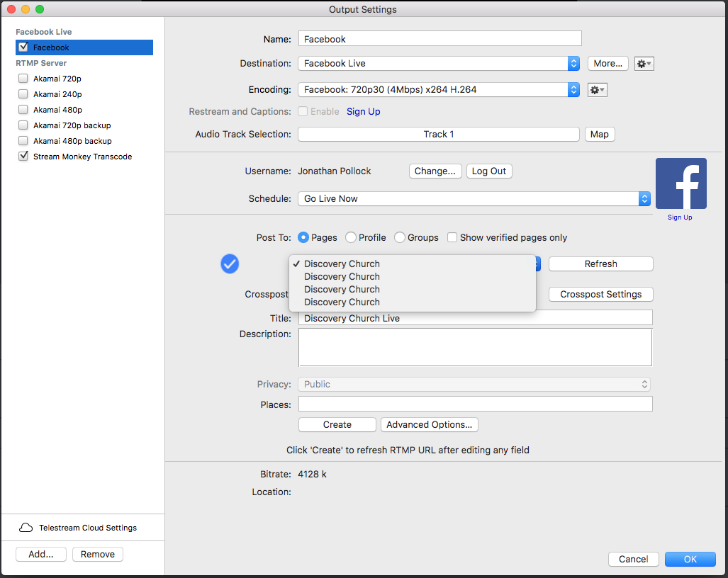Uncheck the Stream Monkey Transcode output
The width and height of the screenshot is (728, 578).
tap(23, 157)
